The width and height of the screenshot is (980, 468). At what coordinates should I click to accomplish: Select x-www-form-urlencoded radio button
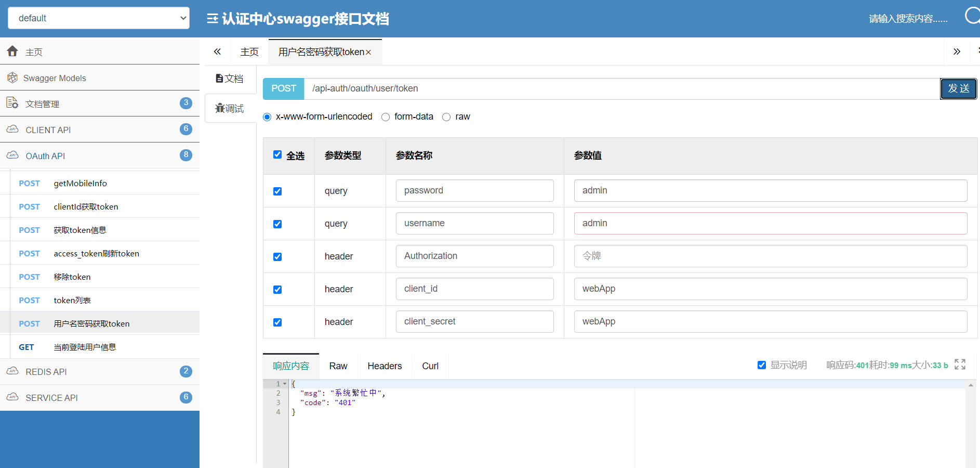[267, 117]
